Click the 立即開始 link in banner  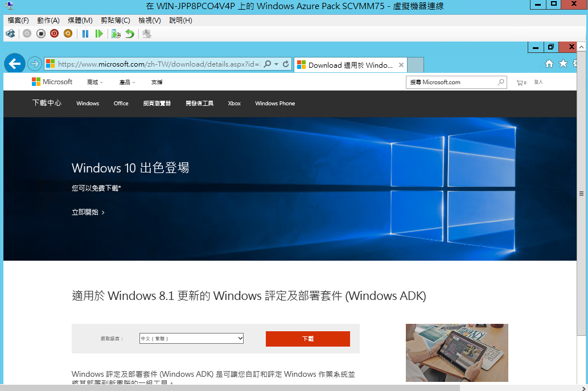coord(88,212)
